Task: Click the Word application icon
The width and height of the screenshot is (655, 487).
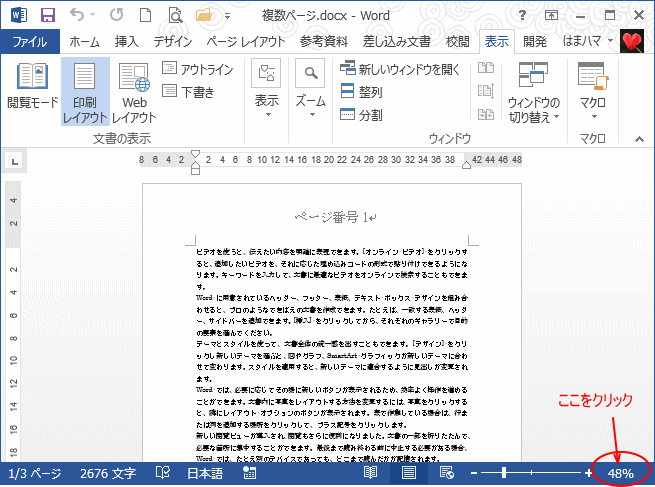Action: [x=19, y=15]
